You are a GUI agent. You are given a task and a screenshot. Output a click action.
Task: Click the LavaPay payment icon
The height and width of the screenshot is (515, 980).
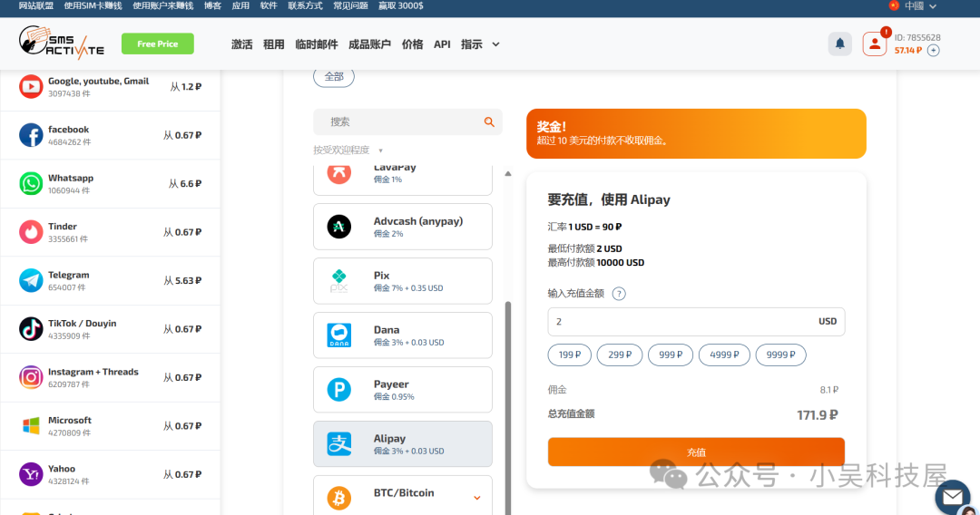point(339,173)
